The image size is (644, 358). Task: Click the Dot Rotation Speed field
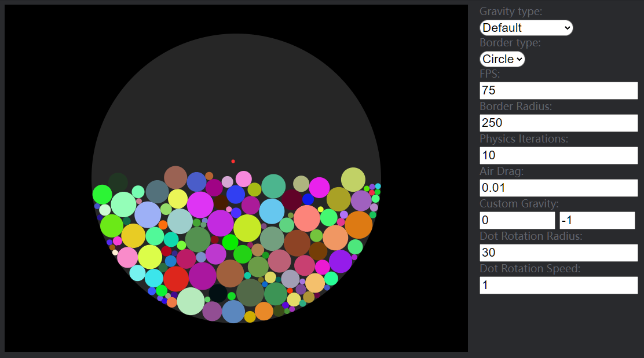tap(558, 285)
